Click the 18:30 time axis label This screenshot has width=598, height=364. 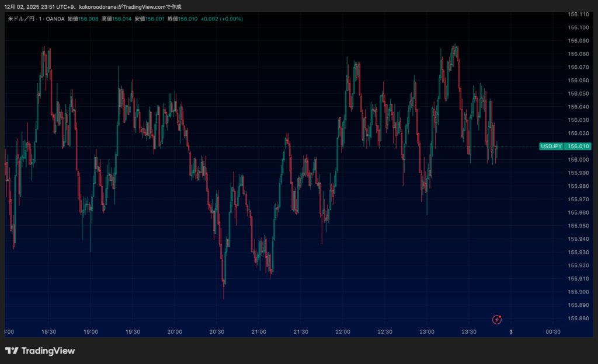click(x=48, y=332)
